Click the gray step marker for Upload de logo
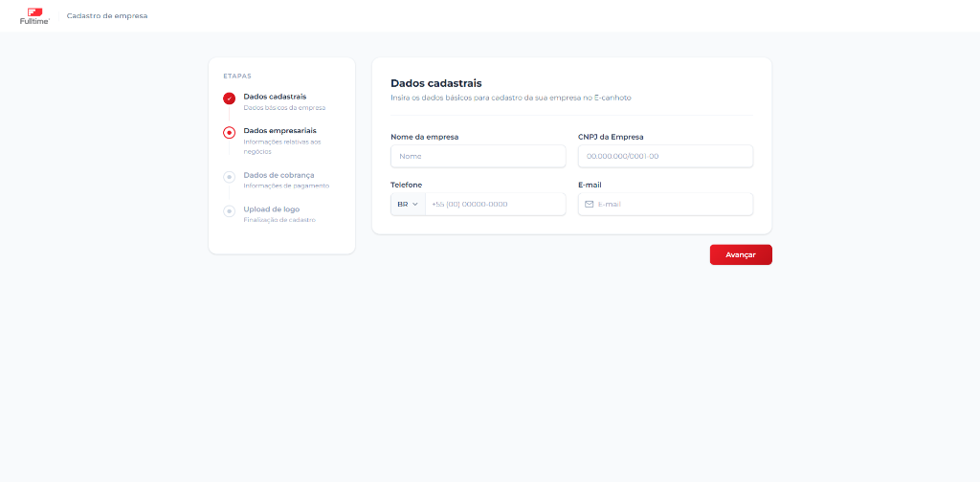The width and height of the screenshot is (980, 482). pyautogui.click(x=230, y=211)
